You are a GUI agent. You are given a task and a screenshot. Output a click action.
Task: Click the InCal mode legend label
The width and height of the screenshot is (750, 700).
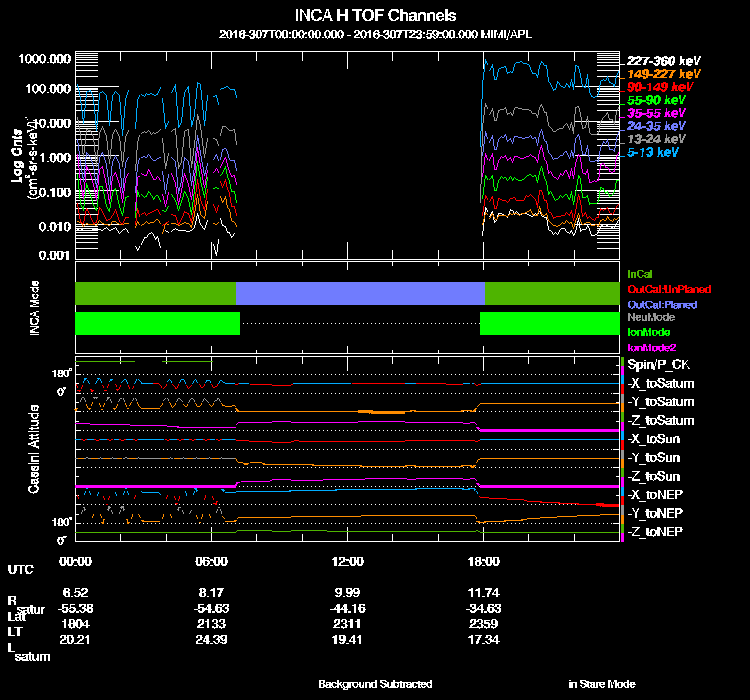click(x=640, y=273)
